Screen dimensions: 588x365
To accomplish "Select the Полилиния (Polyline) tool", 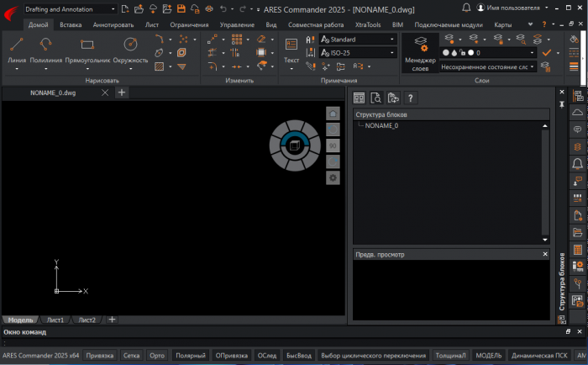I will [46, 49].
